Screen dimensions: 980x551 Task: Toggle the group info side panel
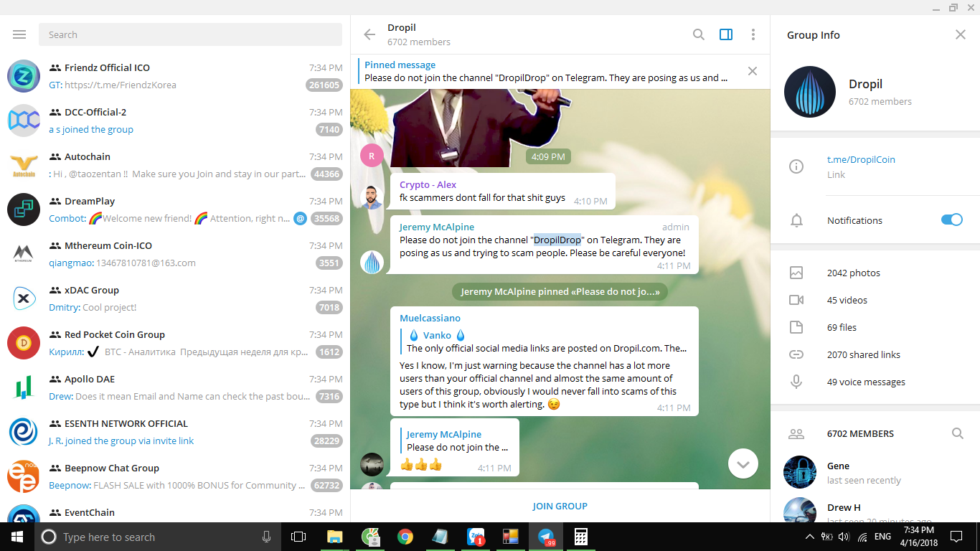726,34
